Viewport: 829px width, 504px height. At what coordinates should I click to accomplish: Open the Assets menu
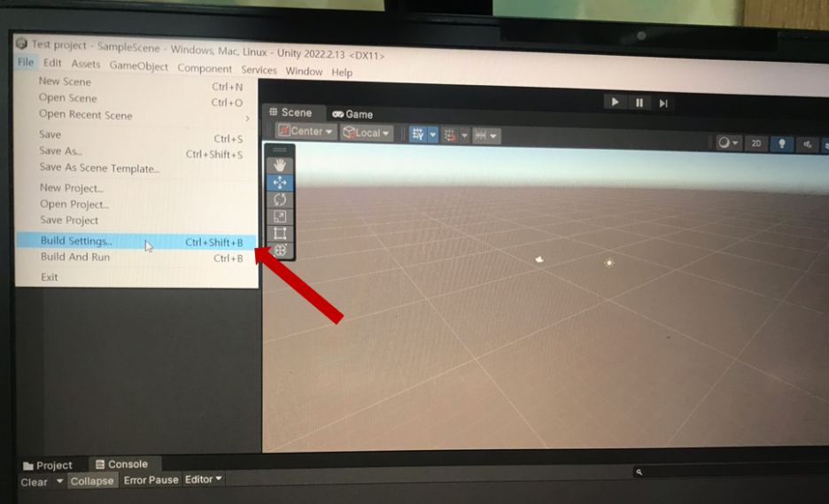tap(86, 64)
